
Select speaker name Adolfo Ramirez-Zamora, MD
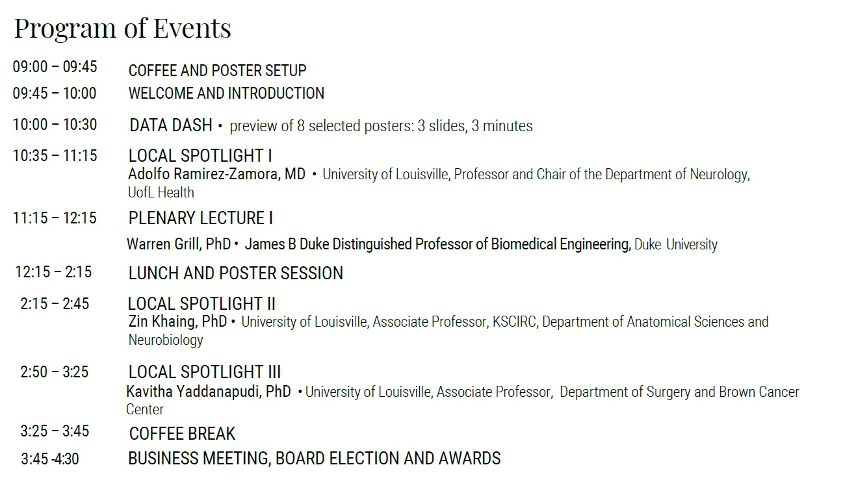216,175
